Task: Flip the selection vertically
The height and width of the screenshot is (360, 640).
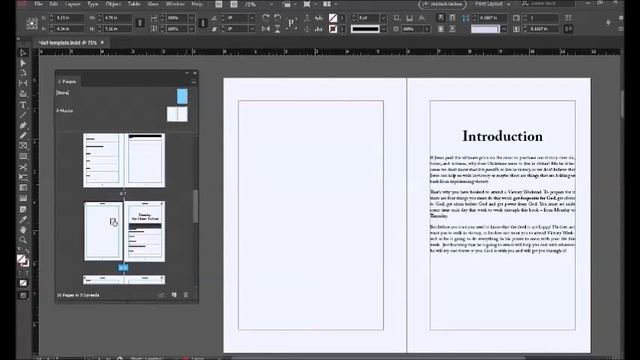Action: tap(278, 29)
